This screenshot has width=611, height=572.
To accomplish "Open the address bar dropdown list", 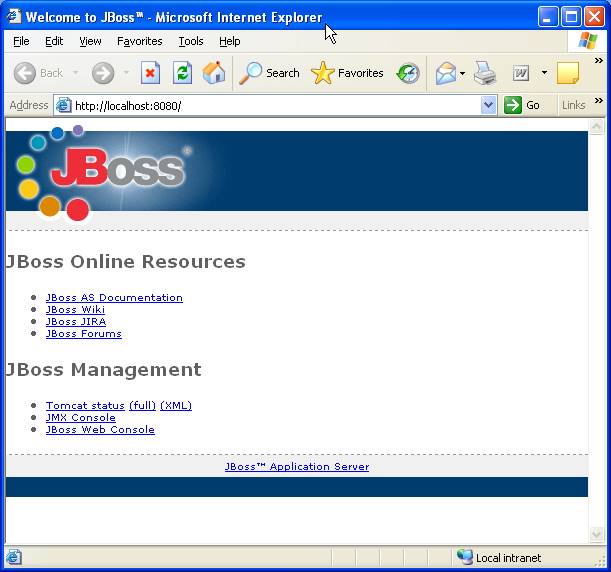I will pos(489,105).
